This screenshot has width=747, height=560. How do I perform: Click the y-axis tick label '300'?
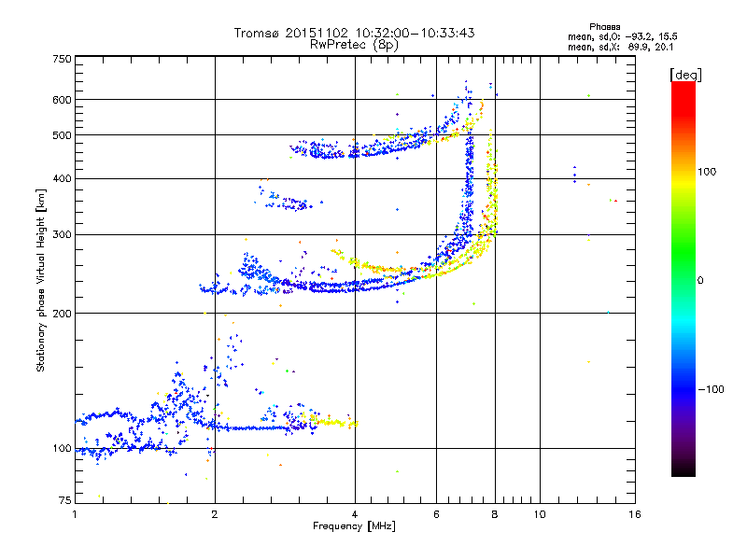pyautogui.click(x=62, y=235)
